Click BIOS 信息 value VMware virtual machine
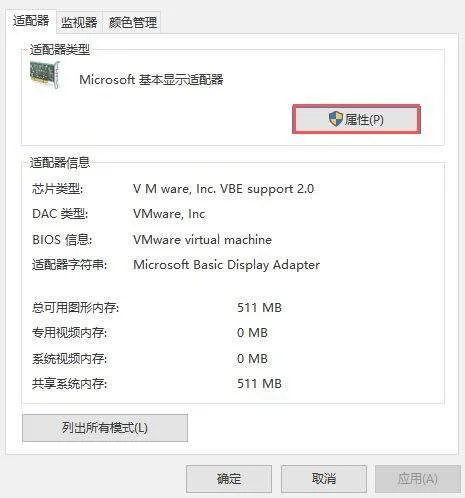465x498 pixels. coord(202,239)
